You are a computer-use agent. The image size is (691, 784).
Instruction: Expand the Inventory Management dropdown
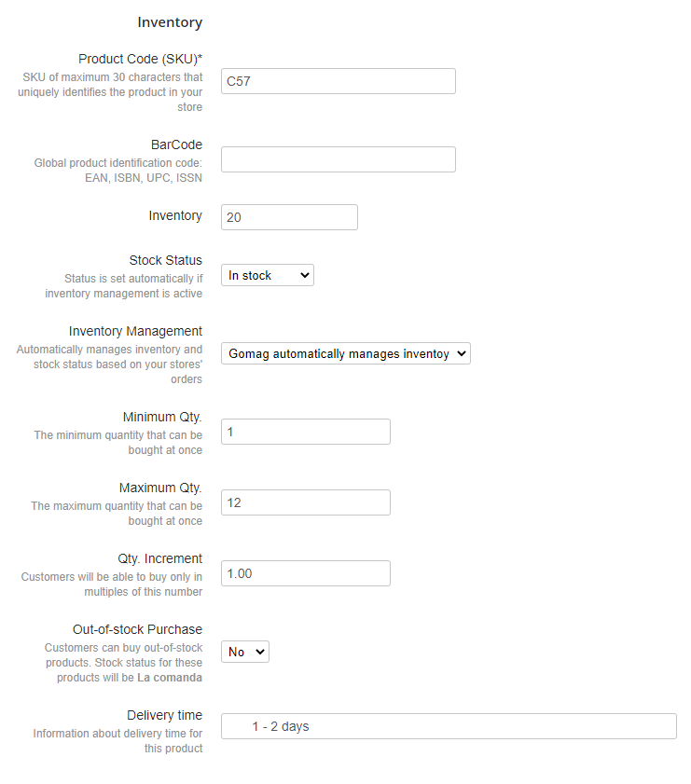345,353
